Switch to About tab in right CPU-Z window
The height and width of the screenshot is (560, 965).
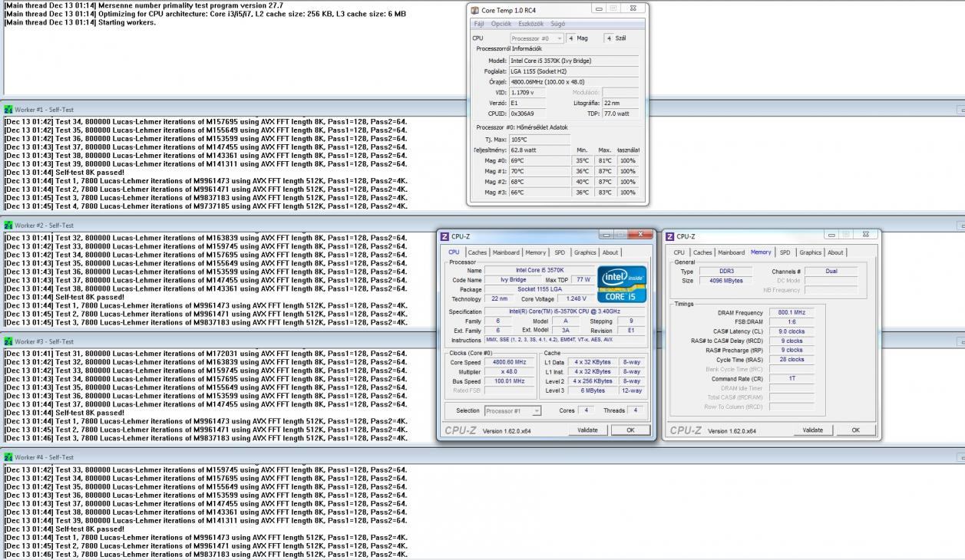tap(835, 252)
